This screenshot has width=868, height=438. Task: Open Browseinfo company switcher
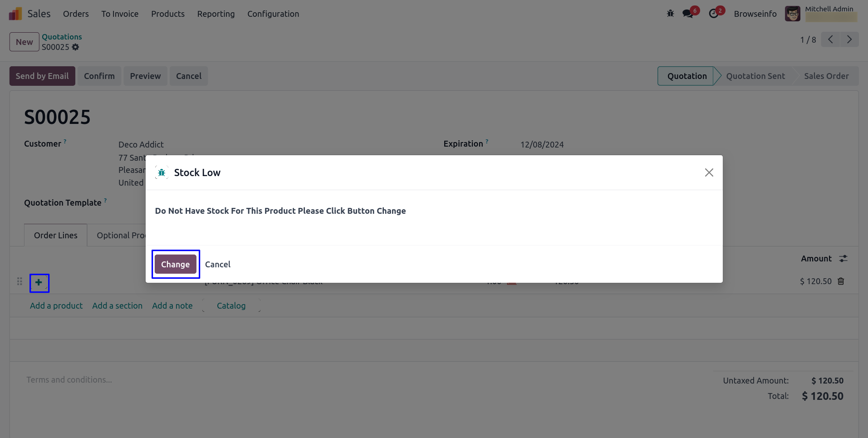(755, 14)
